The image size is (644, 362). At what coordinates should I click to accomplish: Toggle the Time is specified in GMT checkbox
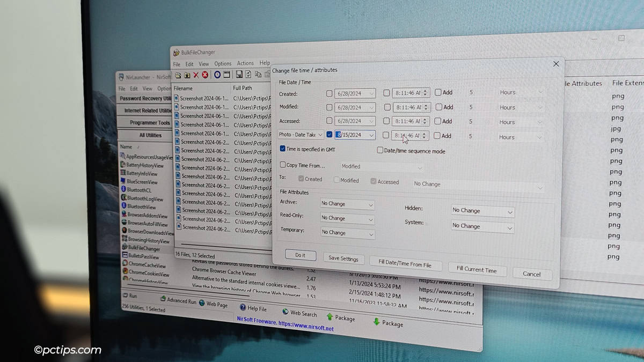tap(283, 149)
